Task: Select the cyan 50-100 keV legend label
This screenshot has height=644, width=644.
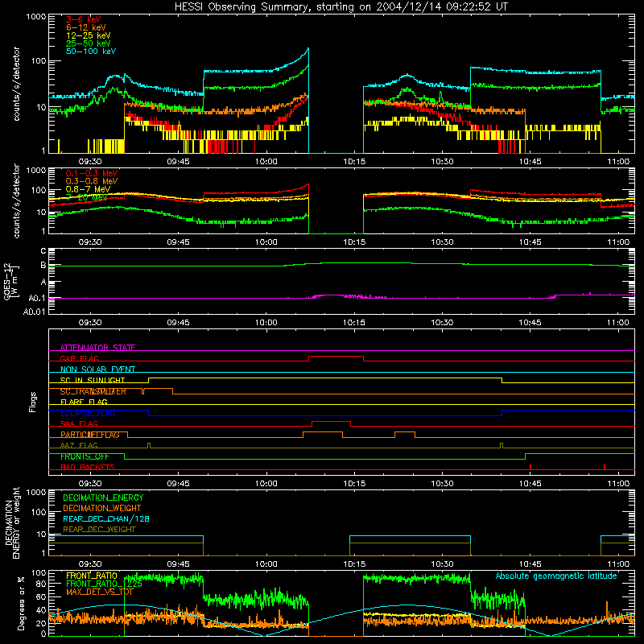Action: [x=91, y=52]
